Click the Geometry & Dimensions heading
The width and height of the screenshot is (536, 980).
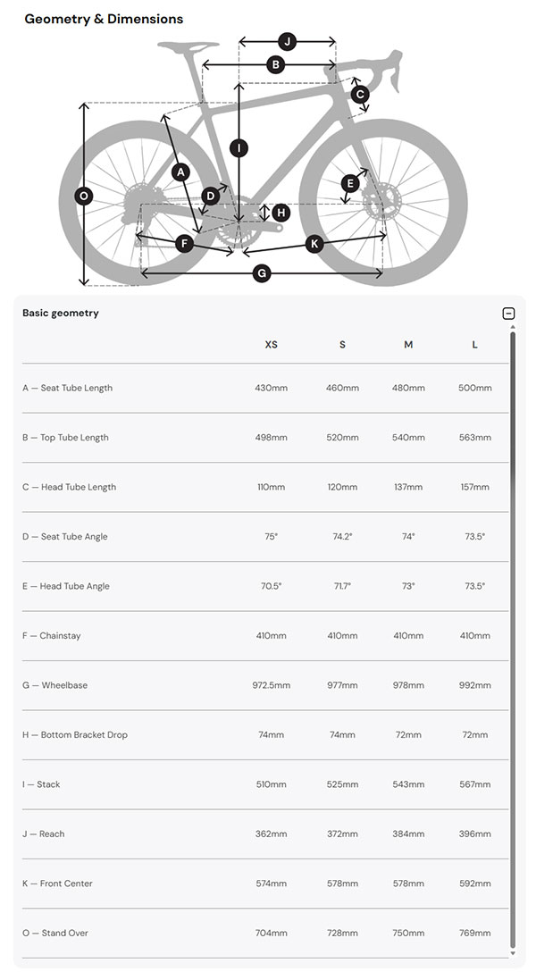point(105,18)
